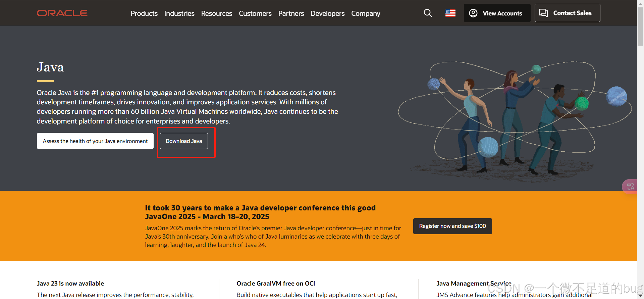This screenshot has height=299, width=644.
Task: Click the JavaOne 2025 conference headline
Action: [260, 212]
